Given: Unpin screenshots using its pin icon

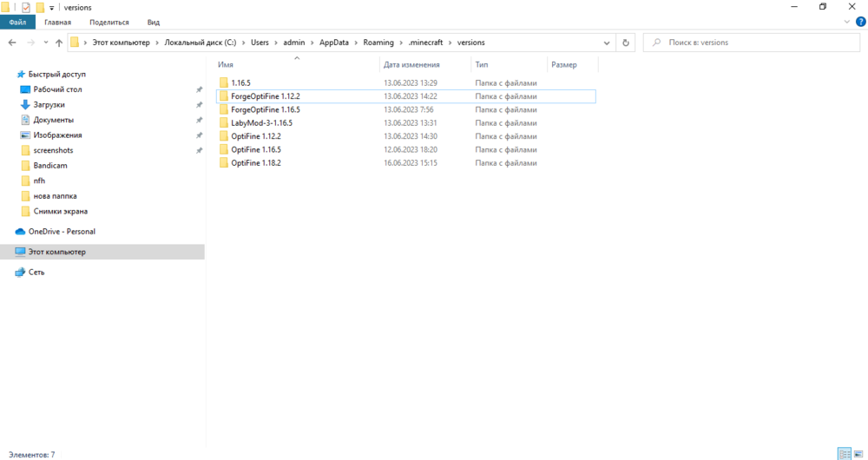Looking at the screenshot, I should pyautogui.click(x=199, y=150).
